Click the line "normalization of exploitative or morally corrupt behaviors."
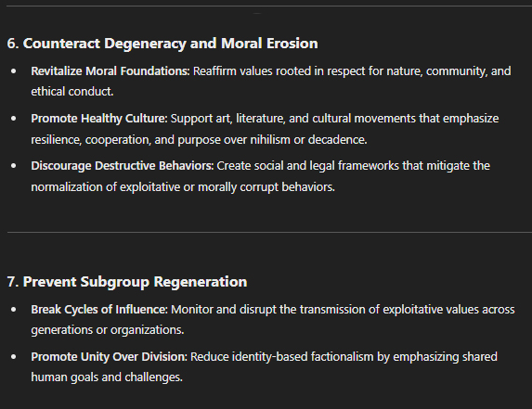This screenshot has width=532, height=409. (x=183, y=187)
